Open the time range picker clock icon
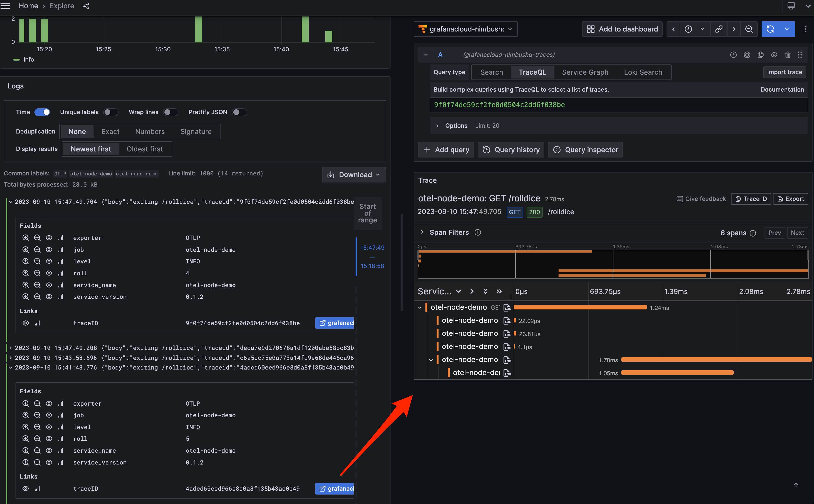 688,29
